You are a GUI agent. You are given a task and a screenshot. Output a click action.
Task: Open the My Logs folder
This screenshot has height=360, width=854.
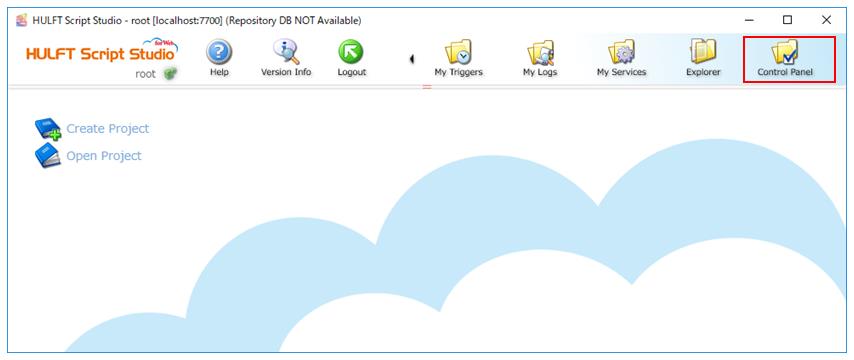(x=540, y=58)
